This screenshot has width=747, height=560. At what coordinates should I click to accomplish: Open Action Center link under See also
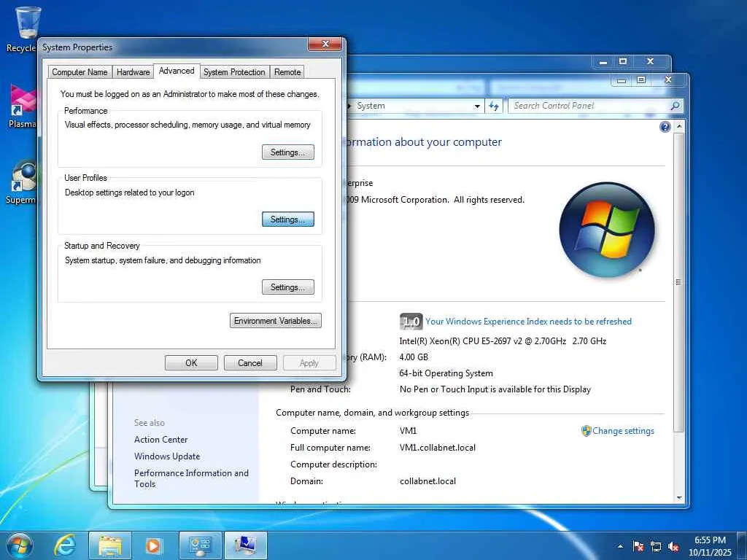coord(160,440)
